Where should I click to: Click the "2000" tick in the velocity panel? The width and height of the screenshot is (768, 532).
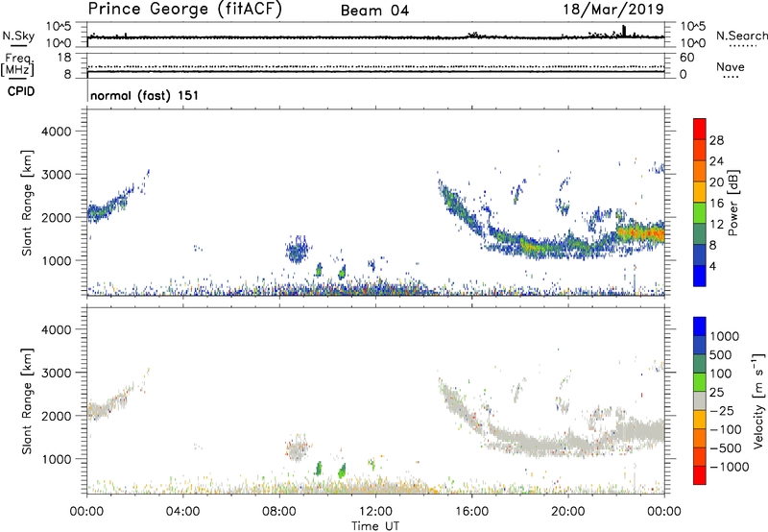click(x=57, y=416)
